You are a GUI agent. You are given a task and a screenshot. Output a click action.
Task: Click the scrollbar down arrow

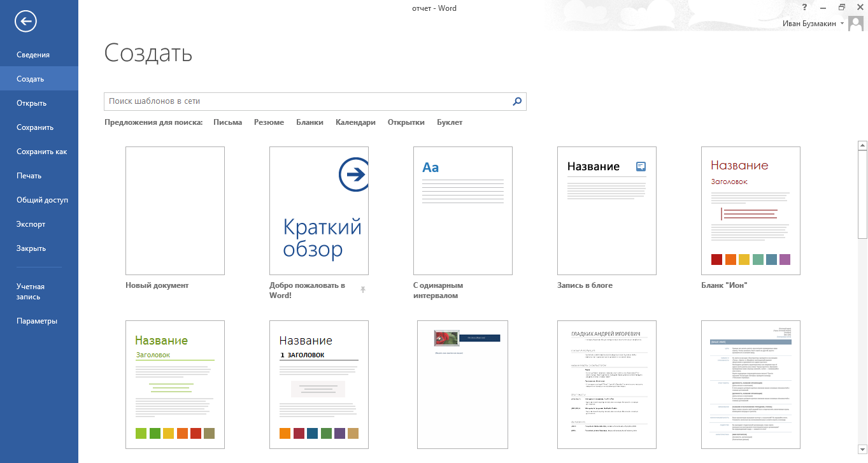click(862, 449)
